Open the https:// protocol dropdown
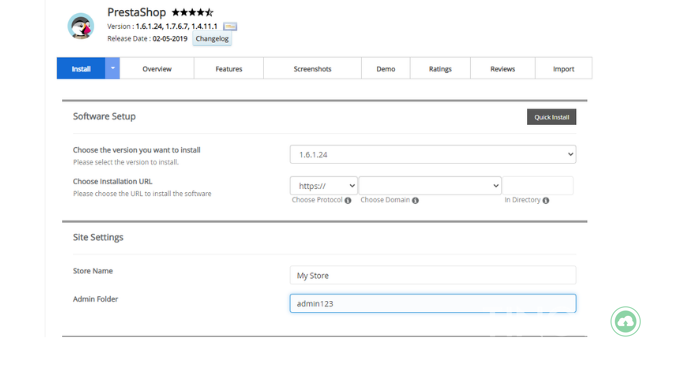Viewport: 700px width, 375px height. coord(324,186)
